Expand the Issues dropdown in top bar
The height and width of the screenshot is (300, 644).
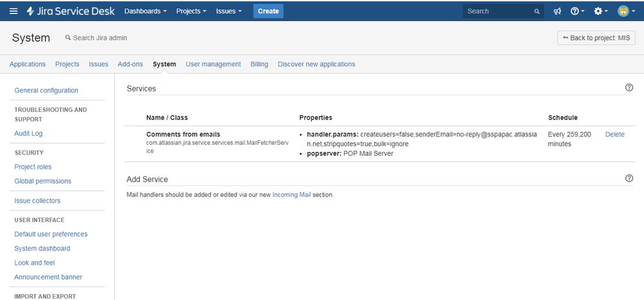tap(229, 11)
